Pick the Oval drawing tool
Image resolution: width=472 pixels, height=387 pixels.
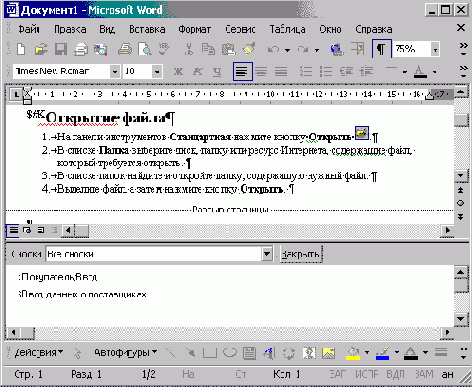[x=230, y=353]
